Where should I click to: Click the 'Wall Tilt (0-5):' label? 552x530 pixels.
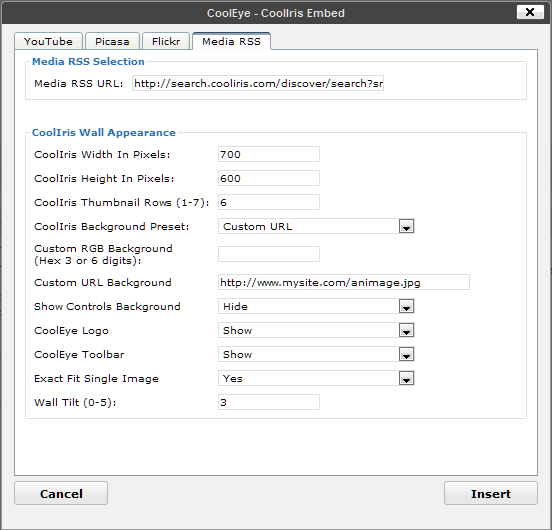(75, 403)
